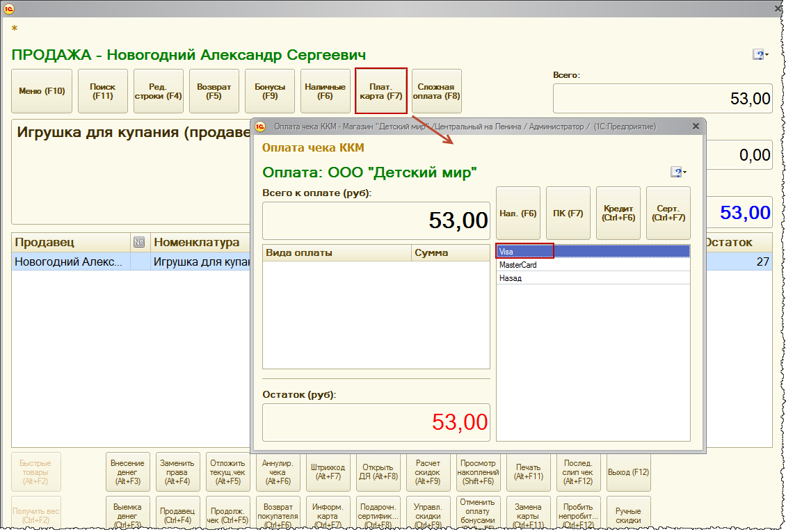This screenshot has height=532, width=786.
Task: Click Информ. карта button
Action: 328,513
